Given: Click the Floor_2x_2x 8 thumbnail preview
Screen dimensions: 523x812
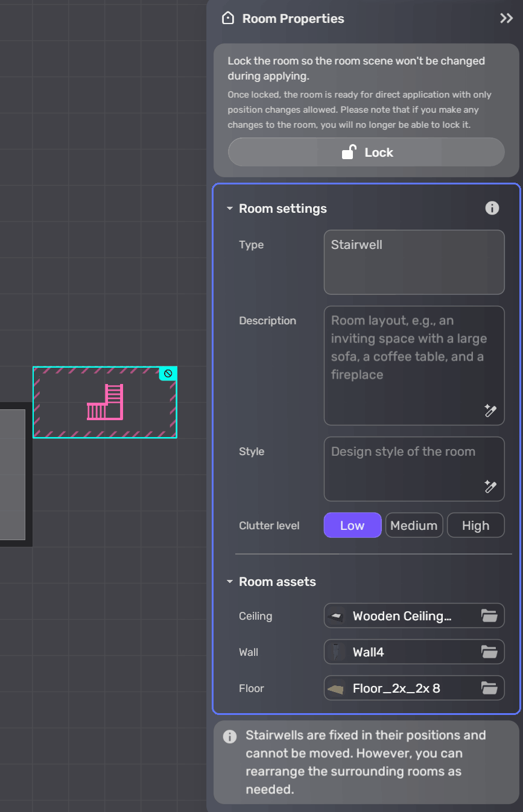Looking at the screenshot, I should 337,688.
